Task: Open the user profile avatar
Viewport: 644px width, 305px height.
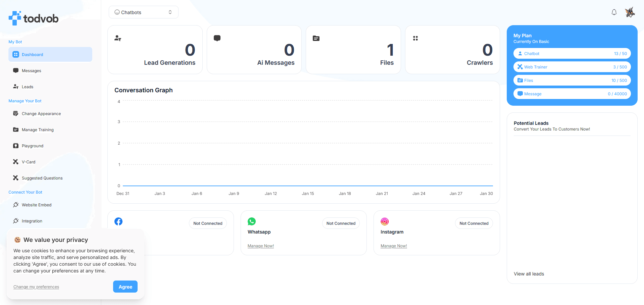Action: pyautogui.click(x=630, y=12)
